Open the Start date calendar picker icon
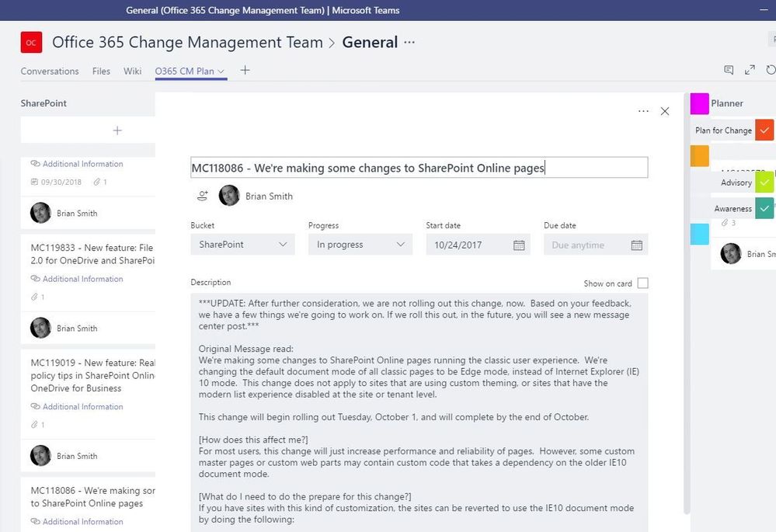This screenshot has width=776, height=532. pyautogui.click(x=519, y=245)
